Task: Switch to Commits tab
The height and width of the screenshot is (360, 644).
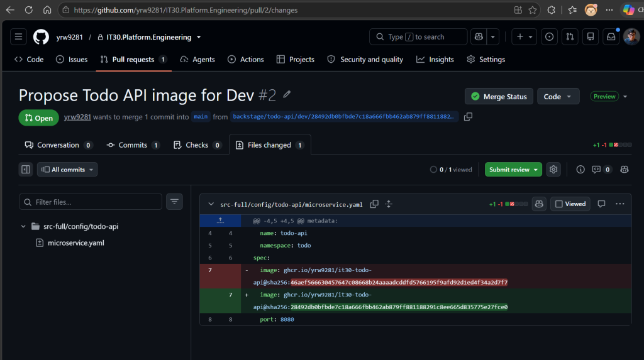Action: pos(133,145)
